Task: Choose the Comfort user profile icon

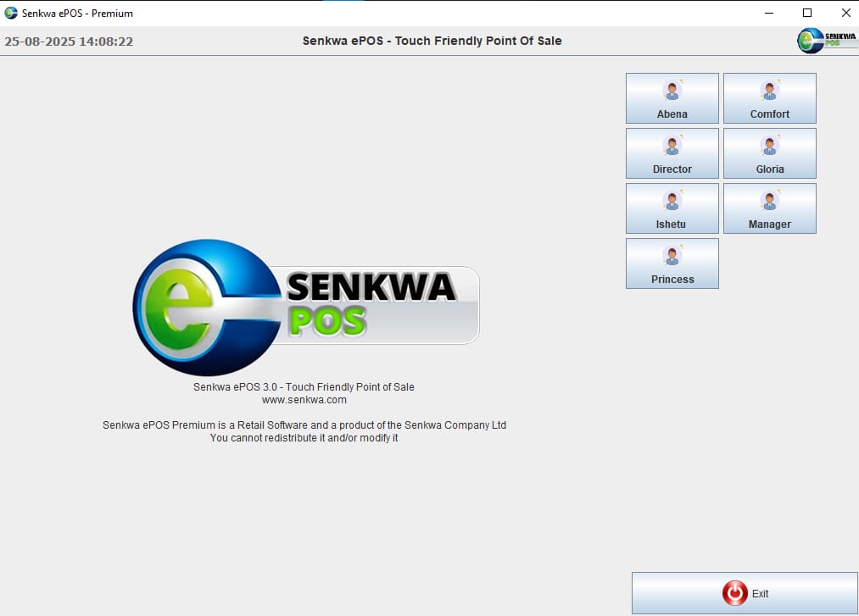Action: click(769, 91)
